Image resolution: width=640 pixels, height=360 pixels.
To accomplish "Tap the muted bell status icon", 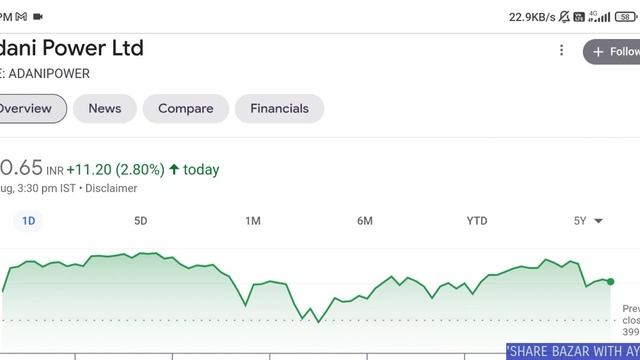I will coord(564,17).
